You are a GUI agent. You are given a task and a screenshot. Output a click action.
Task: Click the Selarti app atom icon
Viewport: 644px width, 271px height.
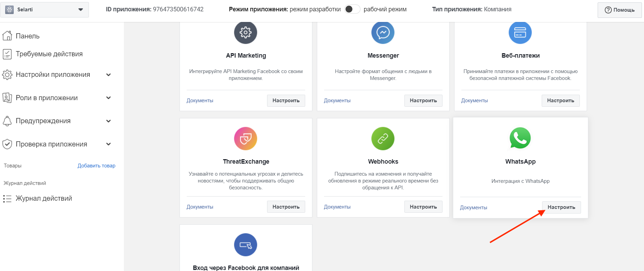pyautogui.click(x=10, y=10)
